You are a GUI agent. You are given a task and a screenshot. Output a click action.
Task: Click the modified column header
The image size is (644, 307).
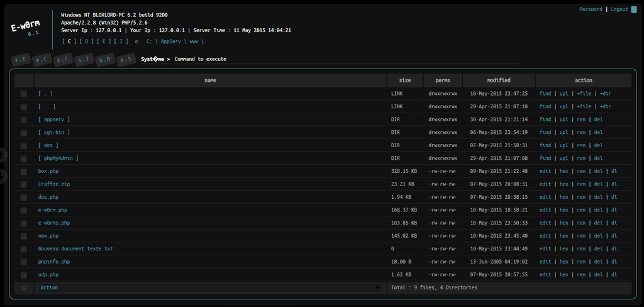[499, 81]
